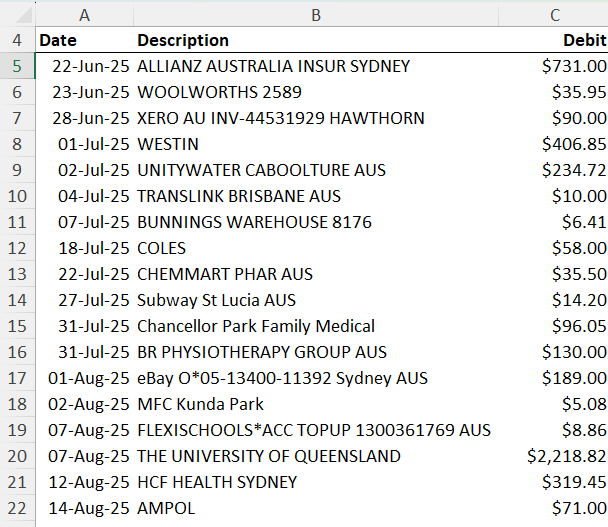This screenshot has height=527, width=608.
Task: Select the WESTIN description cell
Action: 316,144
